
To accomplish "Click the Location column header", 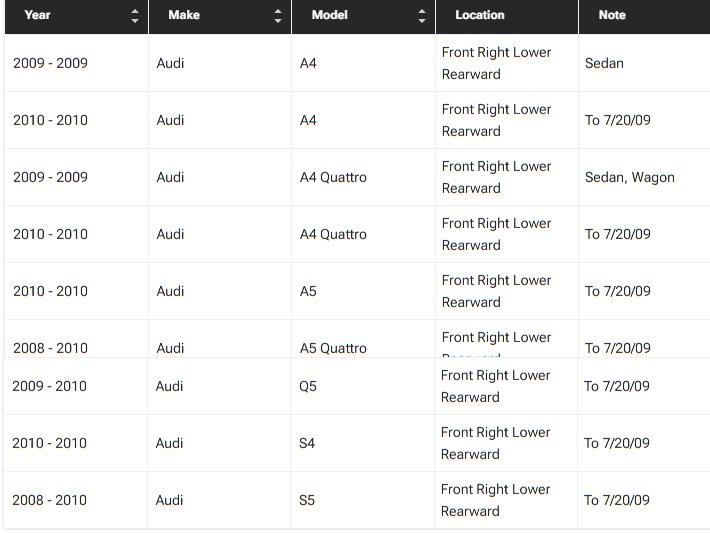I will tap(480, 16).
